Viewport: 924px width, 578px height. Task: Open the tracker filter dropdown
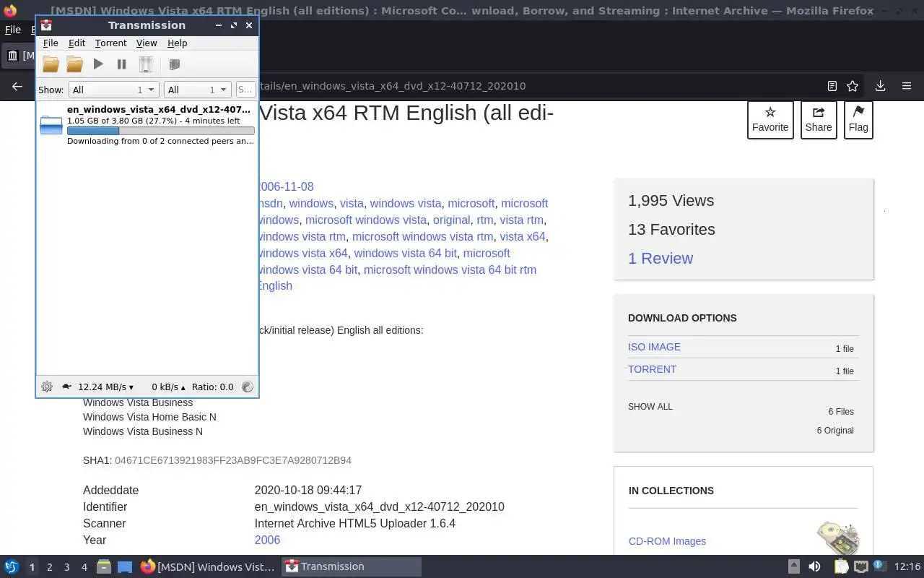coord(197,90)
